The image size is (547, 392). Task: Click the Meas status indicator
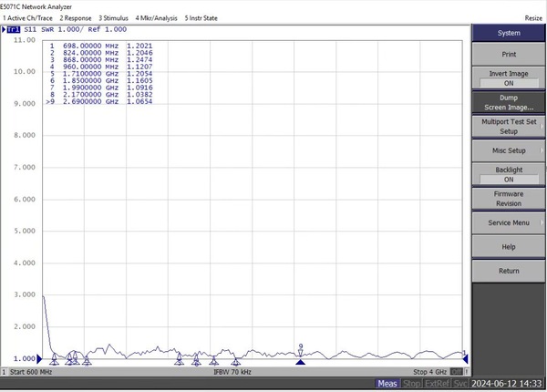click(x=387, y=384)
